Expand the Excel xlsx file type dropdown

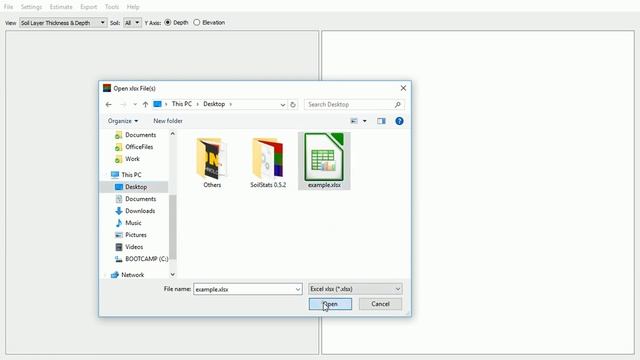coord(355,289)
